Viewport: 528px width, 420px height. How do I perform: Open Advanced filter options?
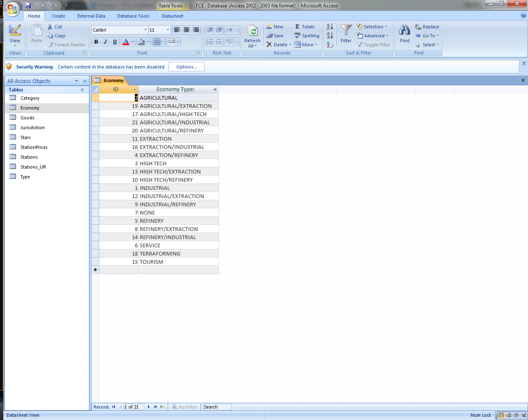[372, 36]
